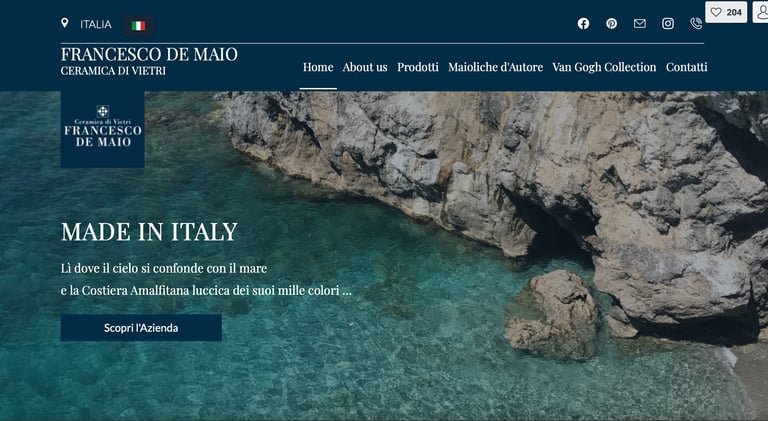
Task: Click the email envelope icon
Action: point(640,23)
